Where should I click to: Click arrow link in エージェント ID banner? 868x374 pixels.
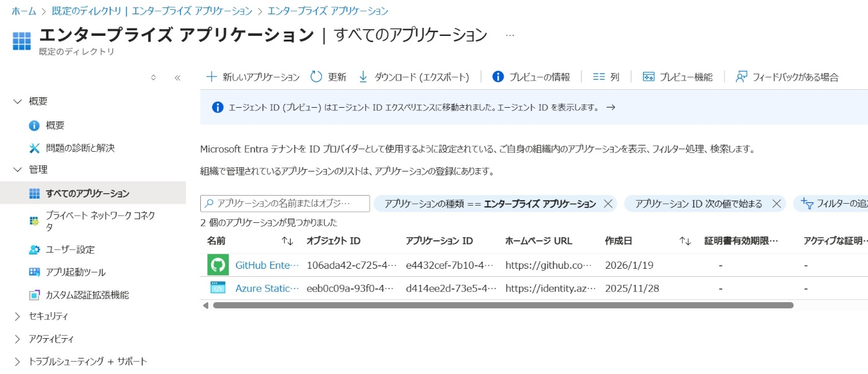coord(611,107)
